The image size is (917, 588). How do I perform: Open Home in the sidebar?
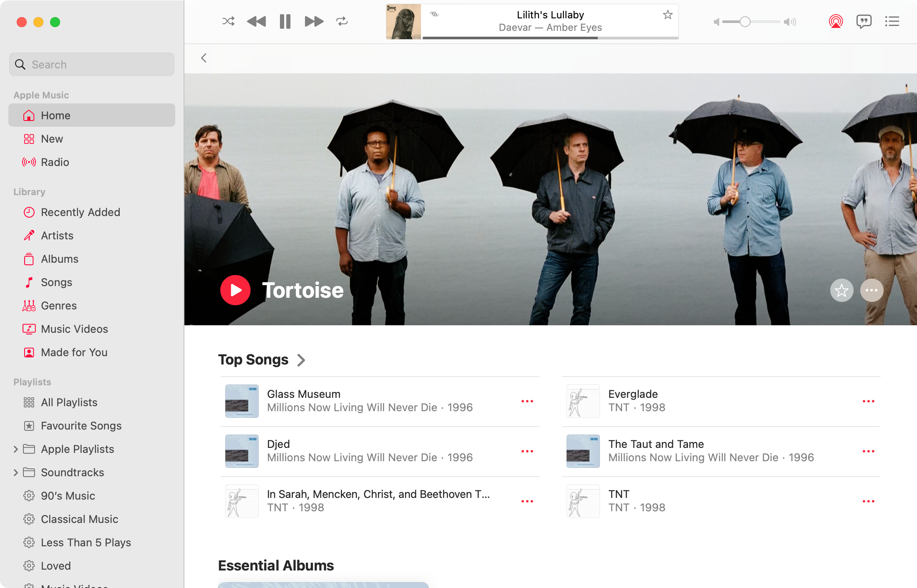(92, 115)
